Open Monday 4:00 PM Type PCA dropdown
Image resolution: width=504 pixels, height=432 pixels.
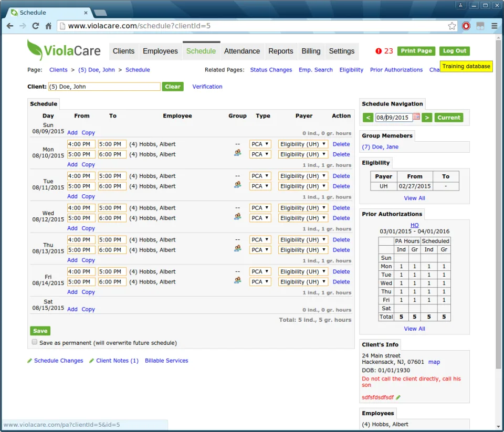(x=260, y=144)
